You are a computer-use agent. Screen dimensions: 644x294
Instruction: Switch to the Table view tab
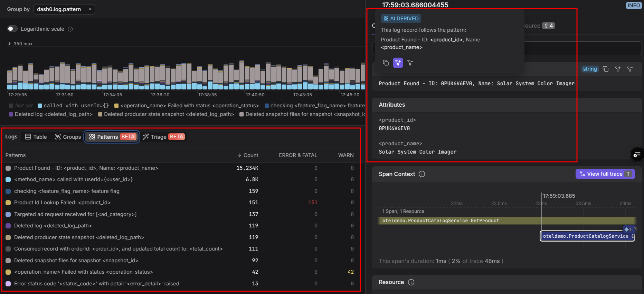[x=36, y=137]
